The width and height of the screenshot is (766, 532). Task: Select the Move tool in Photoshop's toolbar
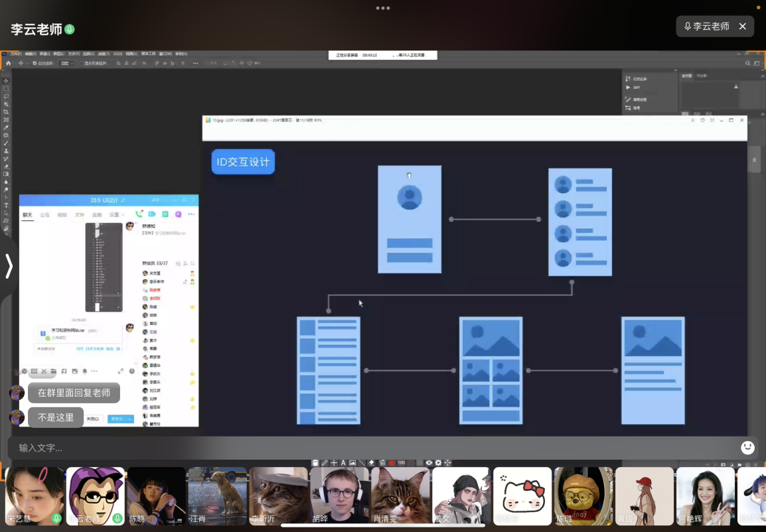(x=6, y=81)
